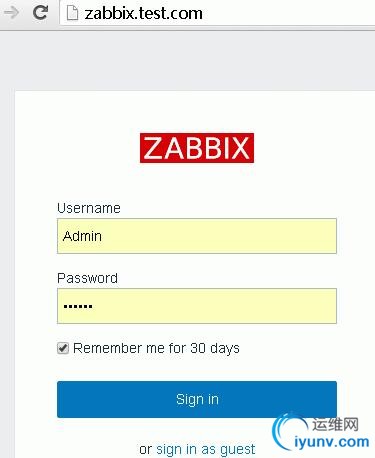
Task: Focus the address bar showing zabbix.test.com
Action: point(218,13)
